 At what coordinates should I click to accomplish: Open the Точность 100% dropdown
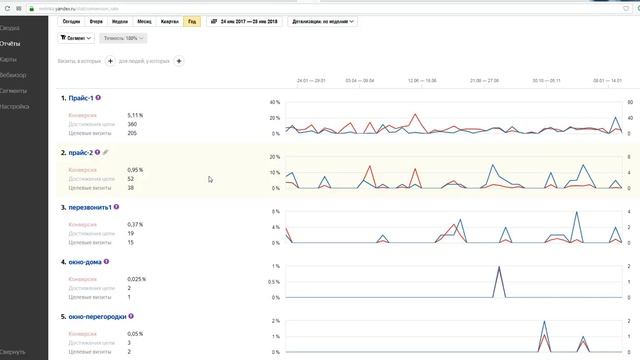pos(123,38)
